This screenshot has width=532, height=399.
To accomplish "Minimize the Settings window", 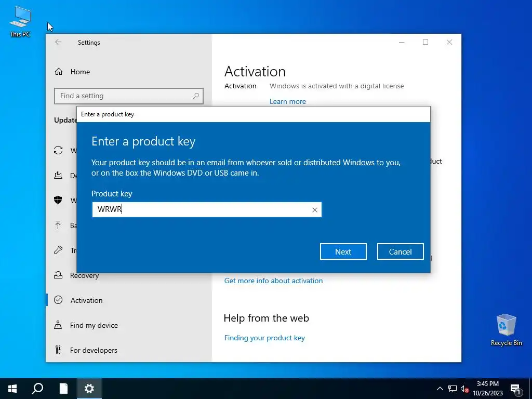I will coord(402,42).
